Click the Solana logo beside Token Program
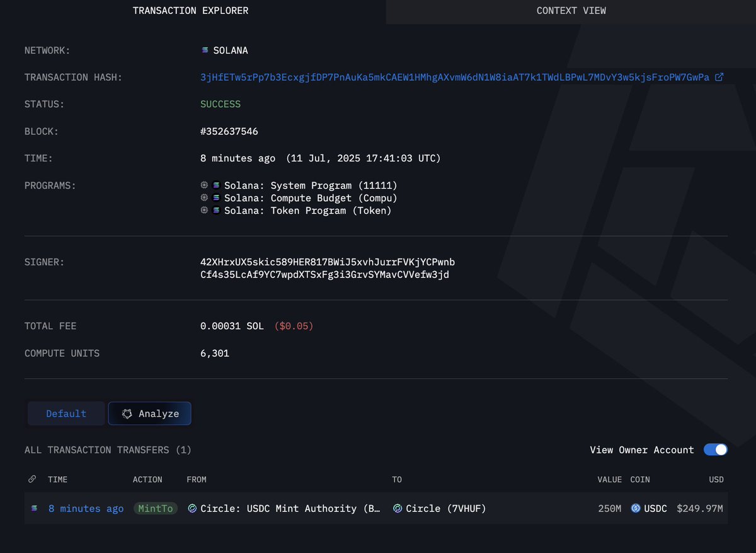756x553 pixels. 217,211
